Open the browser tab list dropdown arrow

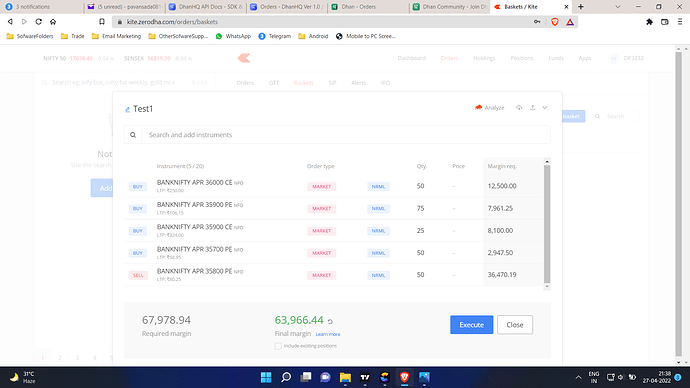click(x=617, y=7)
